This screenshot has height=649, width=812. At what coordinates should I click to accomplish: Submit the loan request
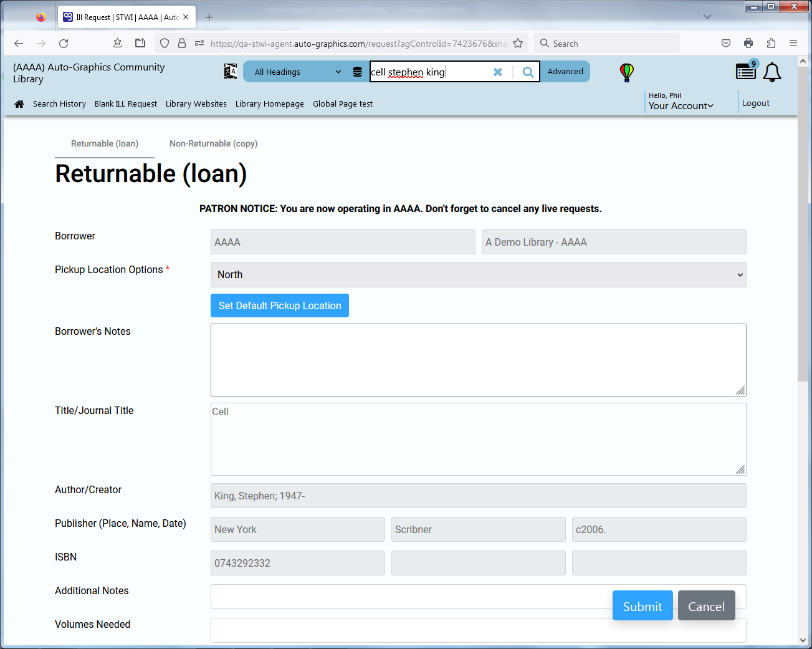click(x=642, y=606)
